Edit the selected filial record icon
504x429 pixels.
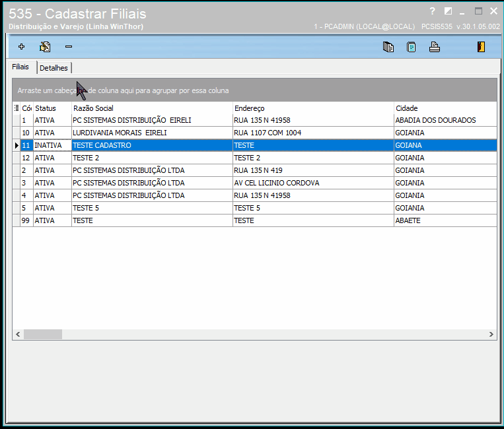pos(45,47)
